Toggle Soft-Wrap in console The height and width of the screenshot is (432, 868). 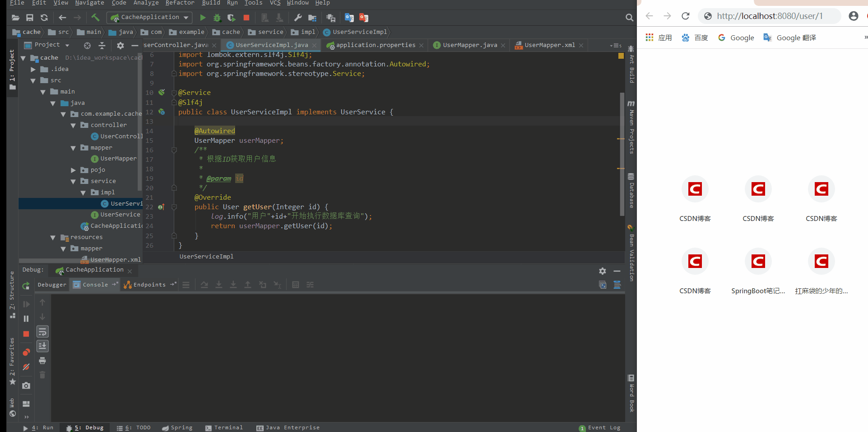(x=42, y=332)
